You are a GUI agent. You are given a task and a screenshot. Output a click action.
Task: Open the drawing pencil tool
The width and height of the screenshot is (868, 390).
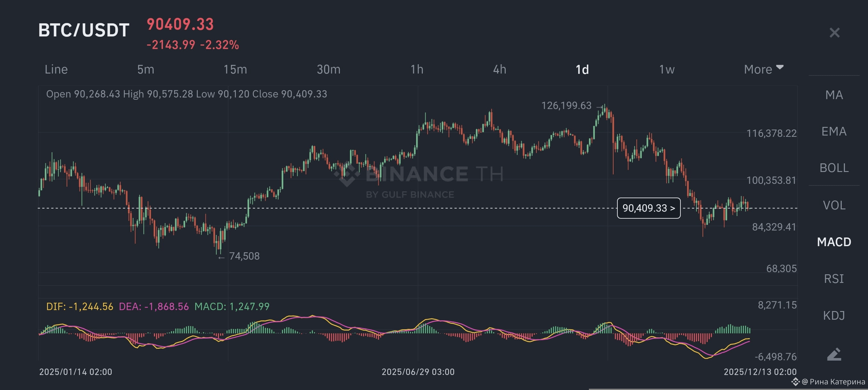(834, 354)
